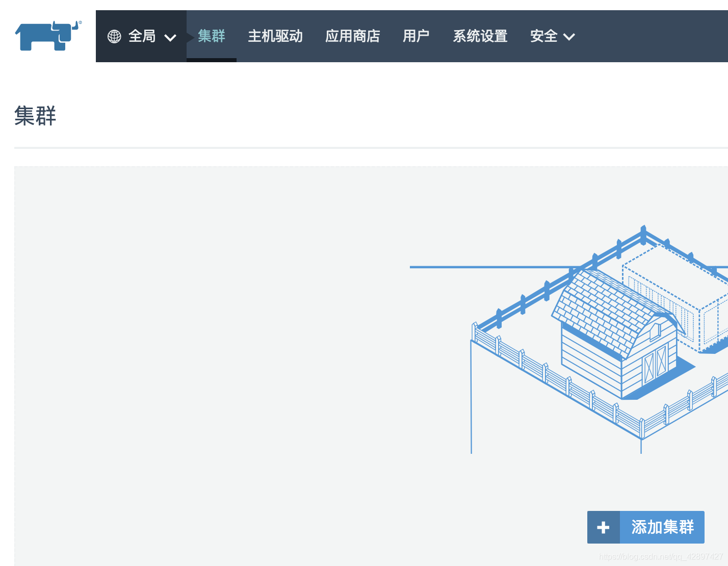Screen dimensions: 728x566
Task: Expand the 安全 security dropdown
Action: (552, 36)
